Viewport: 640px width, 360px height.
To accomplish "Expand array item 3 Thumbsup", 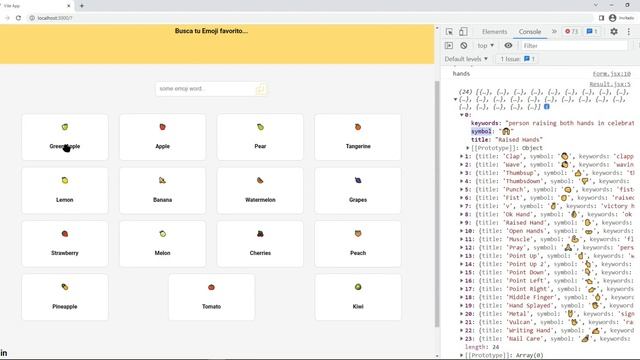I will (x=462, y=173).
